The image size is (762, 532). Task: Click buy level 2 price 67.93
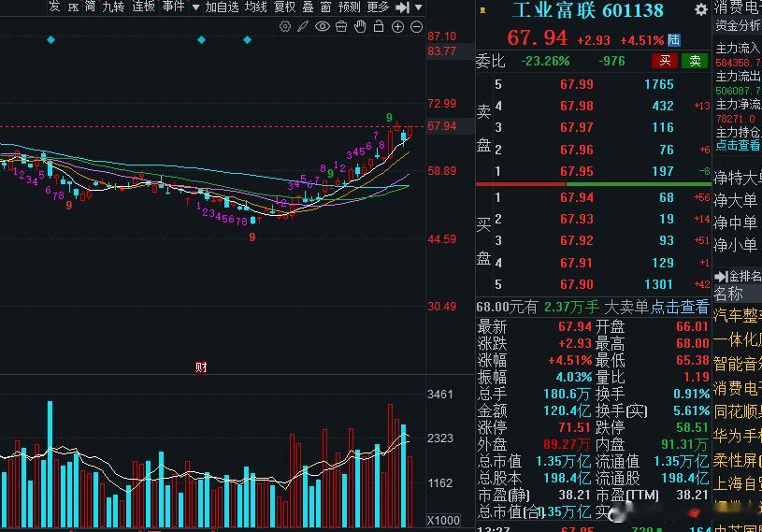[x=576, y=219]
